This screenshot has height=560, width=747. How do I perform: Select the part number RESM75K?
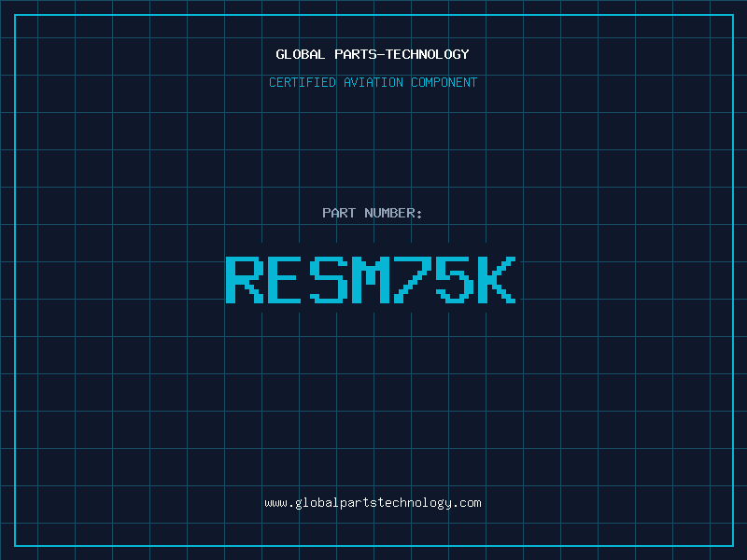point(371,279)
